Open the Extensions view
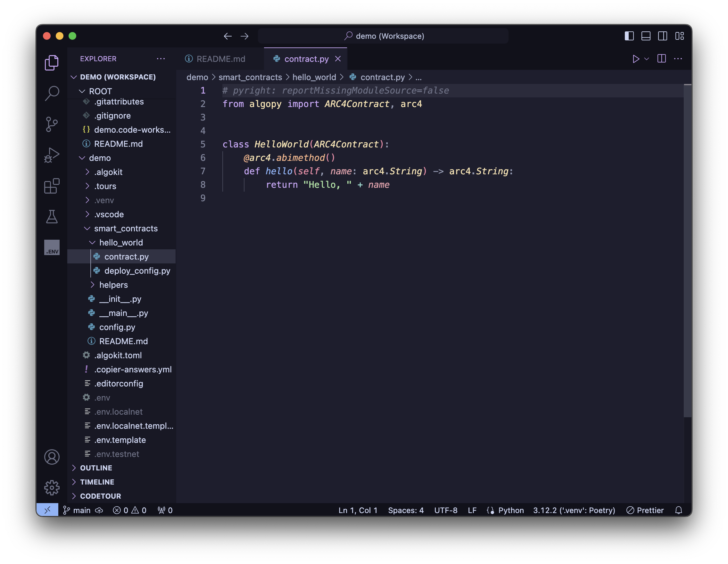The height and width of the screenshot is (564, 728). [52, 186]
